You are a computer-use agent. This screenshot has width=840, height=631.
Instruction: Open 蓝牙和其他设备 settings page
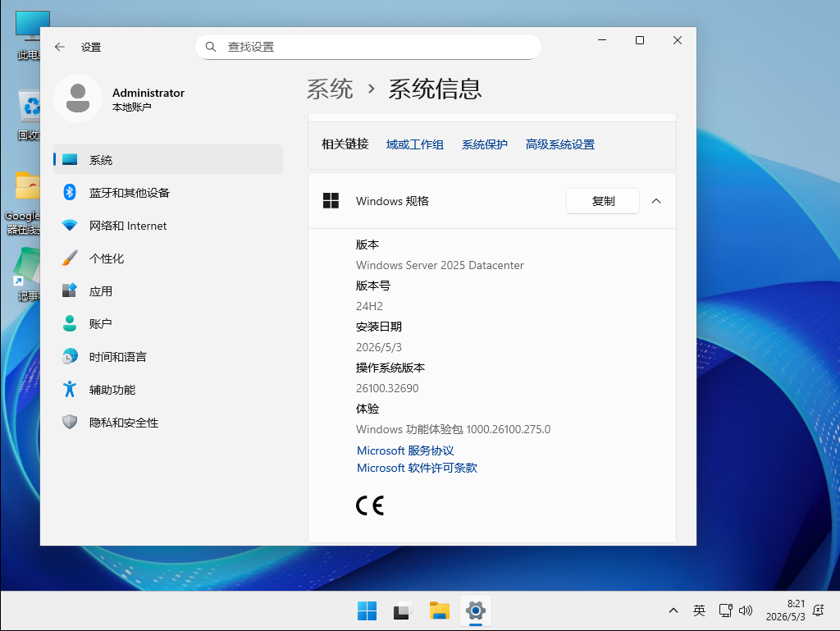pyautogui.click(x=168, y=192)
